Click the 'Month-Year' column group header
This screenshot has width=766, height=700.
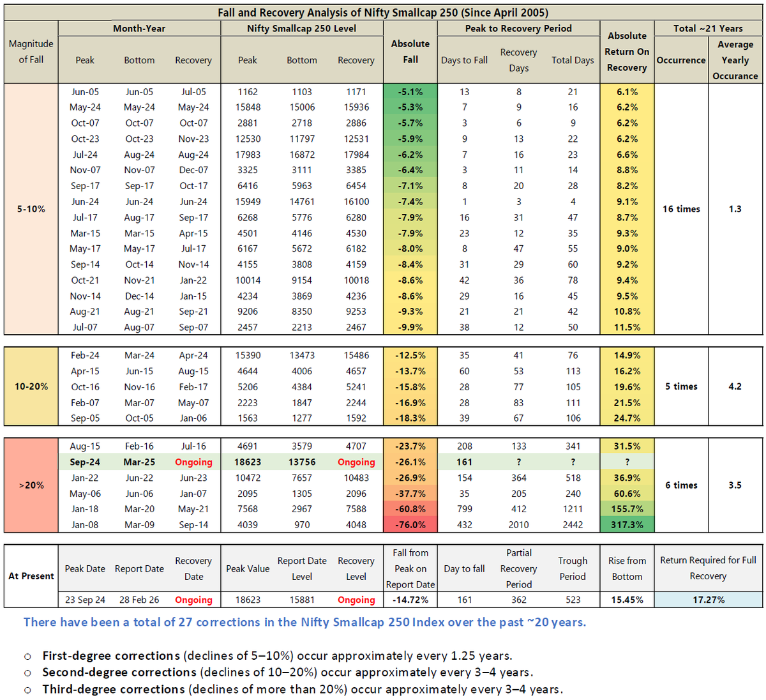pyautogui.click(x=139, y=29)
